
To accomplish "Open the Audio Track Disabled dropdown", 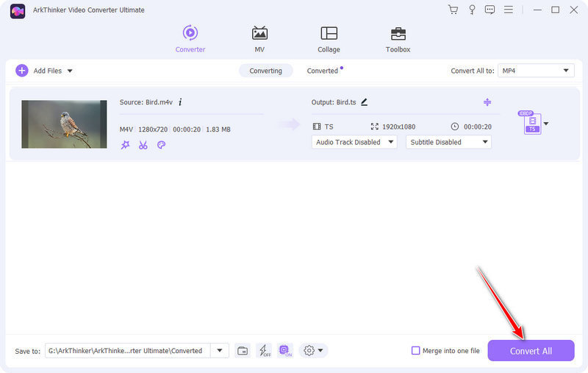I will (x=354, y=142).
